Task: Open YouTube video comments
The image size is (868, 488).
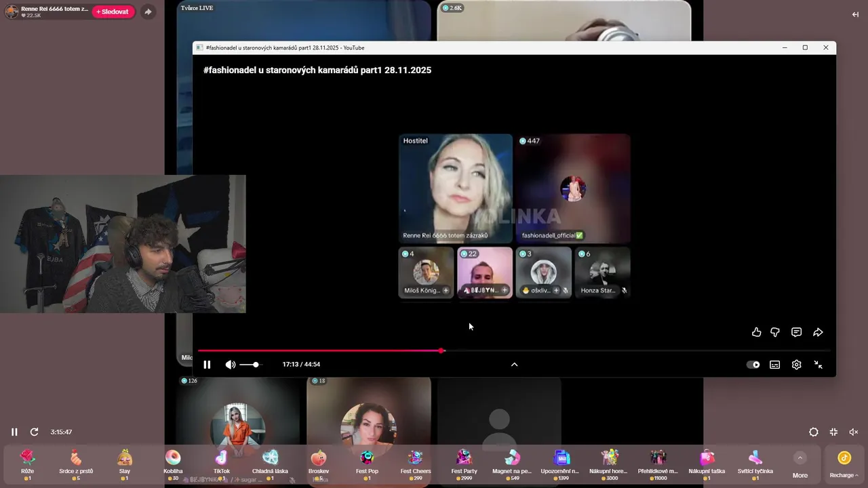Action: pos(797,332)
